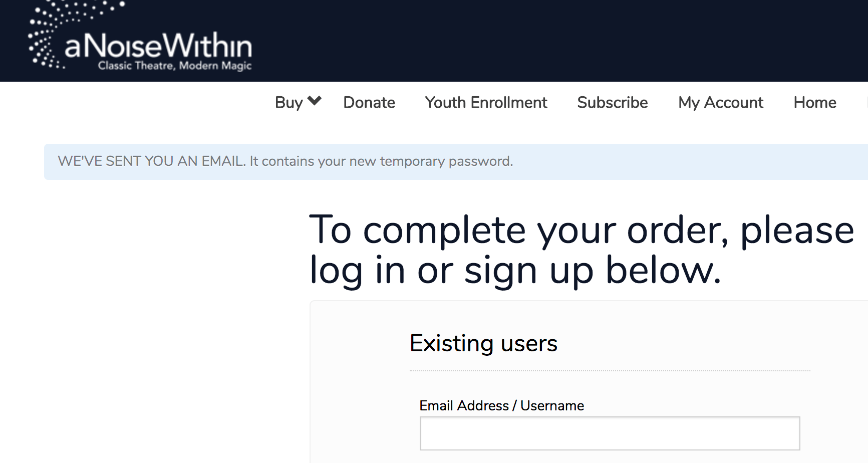
Task: Open the My Account link
Action: point(720,103)
